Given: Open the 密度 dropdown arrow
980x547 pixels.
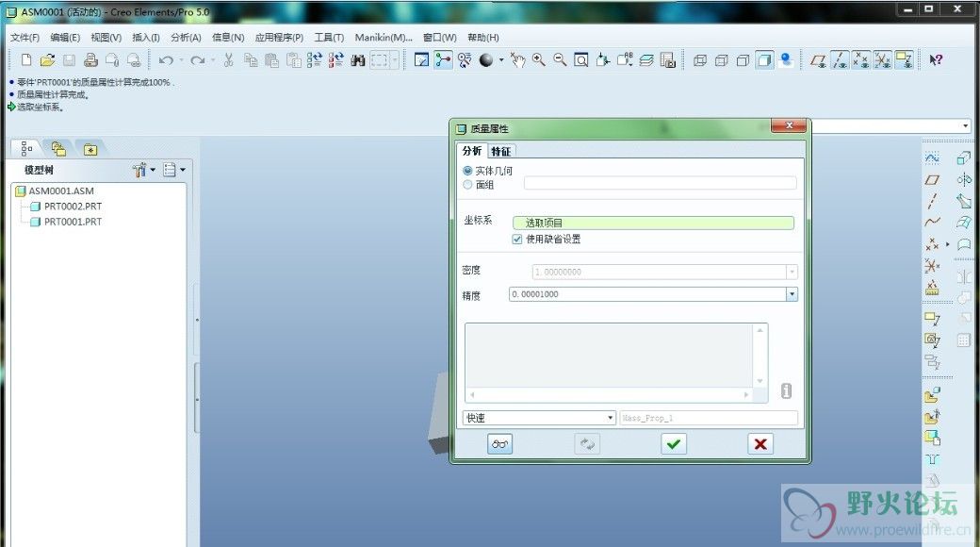Looking at the screenshot, I should pos(792,272).
